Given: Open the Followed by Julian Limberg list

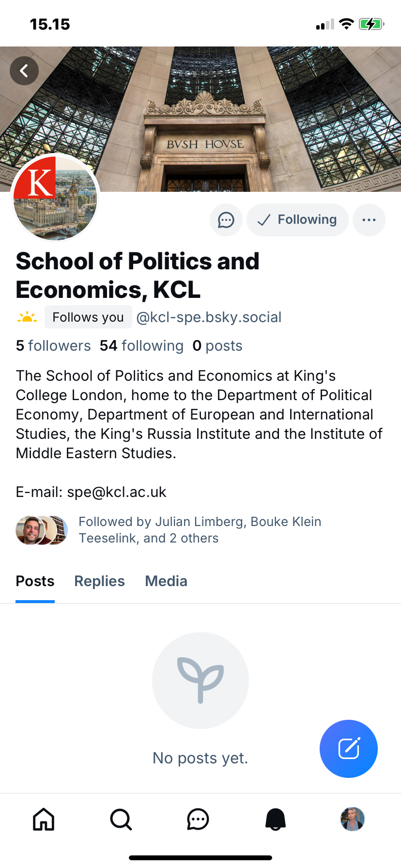Looking at the screenshot, I should 200,530.
